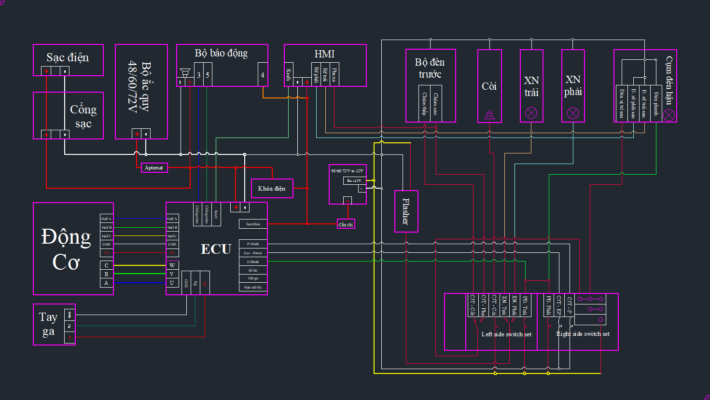Click the Flasher relay block
710x400 pixels.
click(406, 210)
